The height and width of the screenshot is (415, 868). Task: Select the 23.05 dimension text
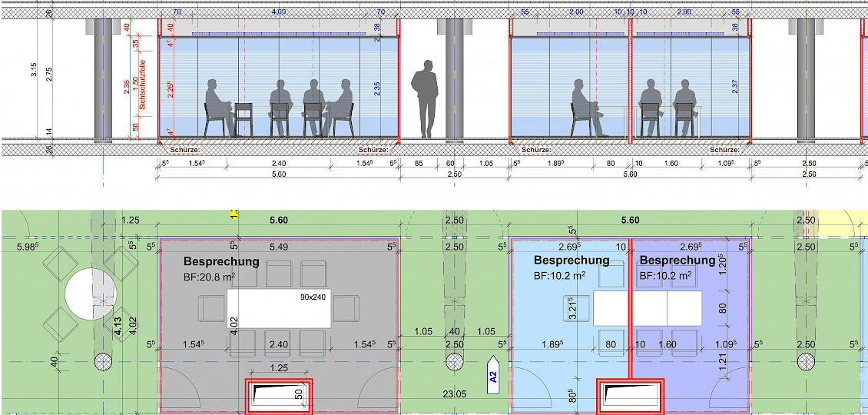pos(455,395)
